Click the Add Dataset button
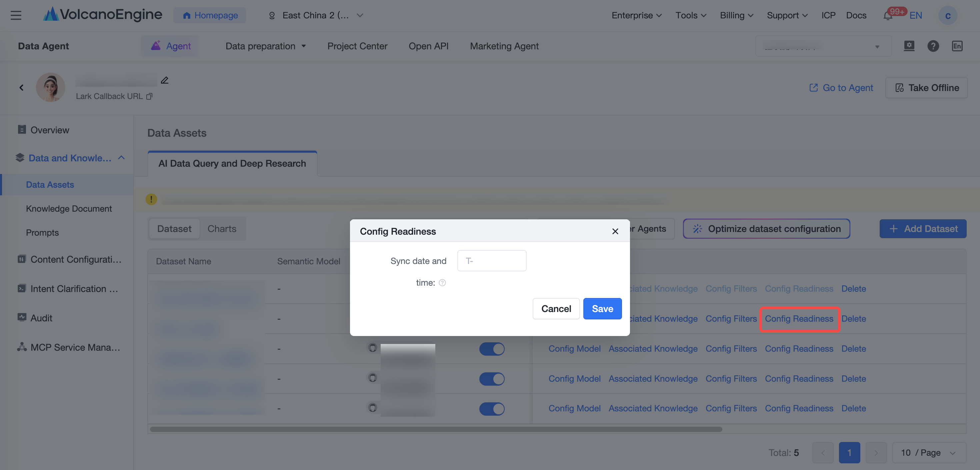The height and width of the screenshot is (470, 980). tap(923, 229)
